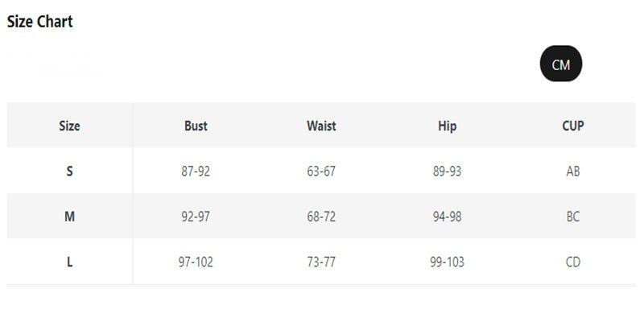
Task: Select the Size column header
Action: (69, 126)
